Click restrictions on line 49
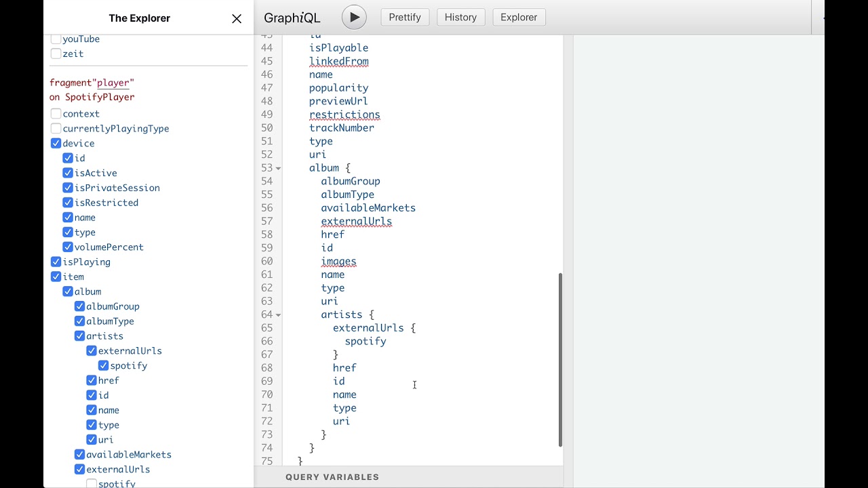This screenshot has width=868, height=488. coord(344,115)
